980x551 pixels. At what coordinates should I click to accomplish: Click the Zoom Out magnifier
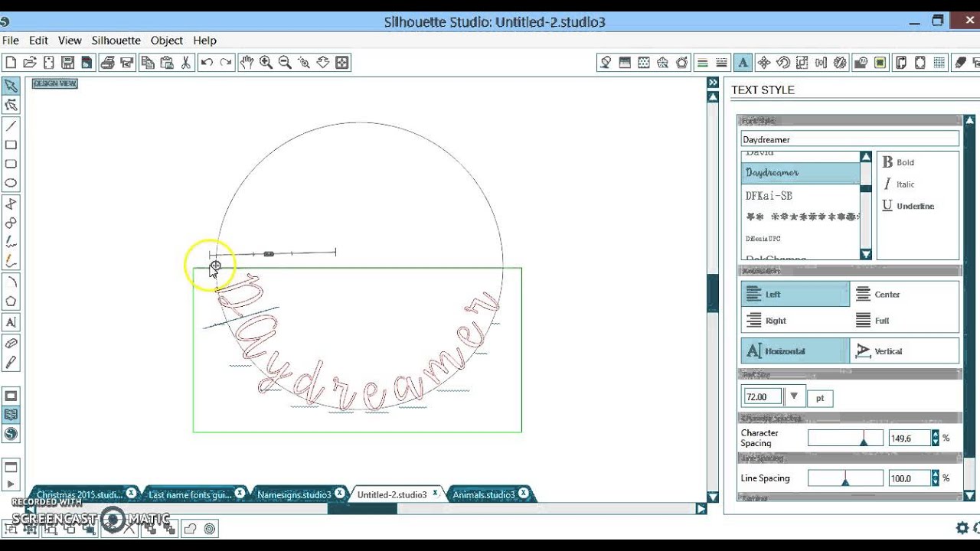point(285,63)
